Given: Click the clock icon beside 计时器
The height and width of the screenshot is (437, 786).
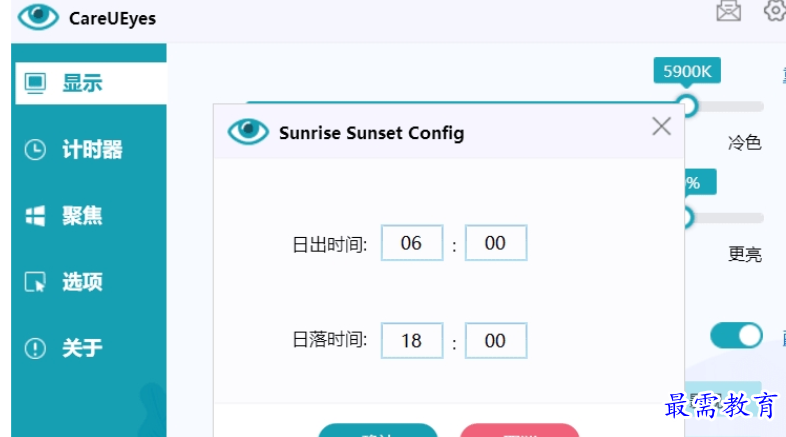Looking at the screenshot, I should click(35, 150).
